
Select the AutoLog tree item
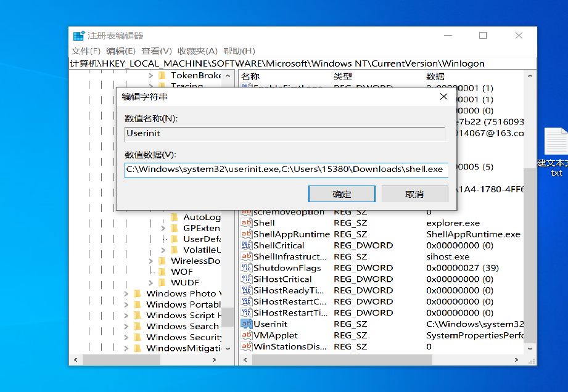(x=202, y=217)
